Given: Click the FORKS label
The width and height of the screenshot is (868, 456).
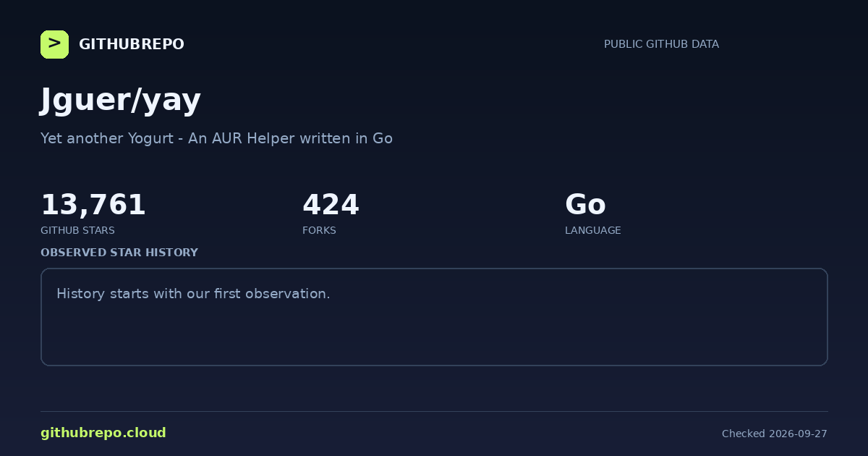Looking at the screenshot, I should (319, 230).
